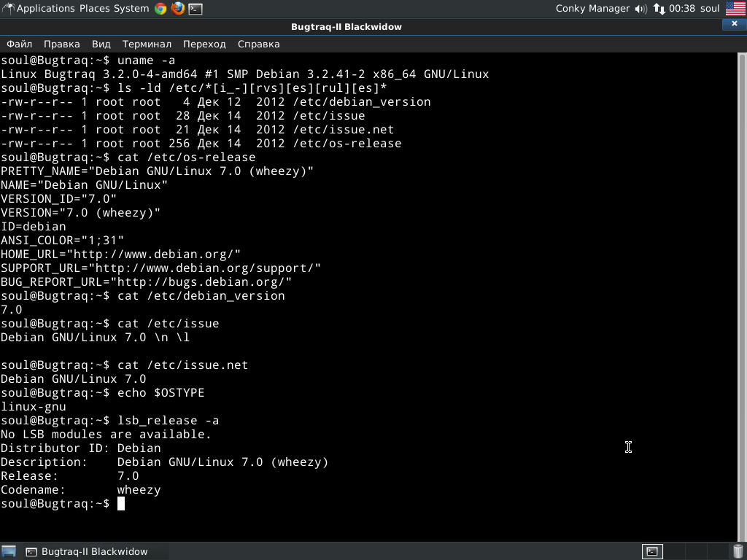Viewport: 747px width, 560px height.
Task: Click the VERSION_ID="7.0" line
Action: coord(58,198)
